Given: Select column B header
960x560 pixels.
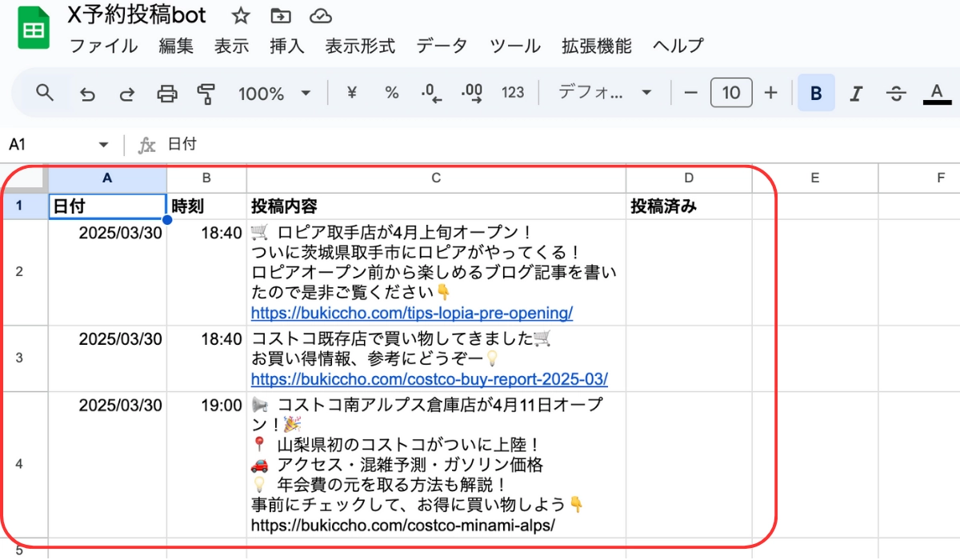Looking at the screenshot, I should click(x=206, y=178).
